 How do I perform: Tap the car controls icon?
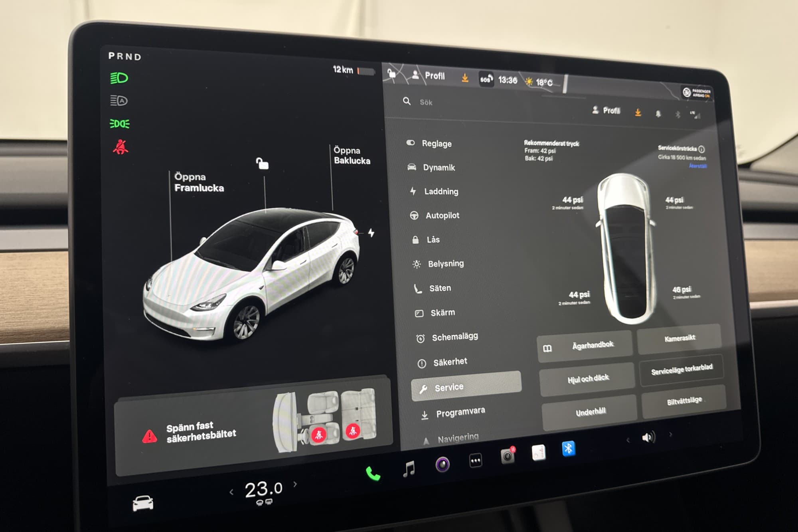[143, 503]
